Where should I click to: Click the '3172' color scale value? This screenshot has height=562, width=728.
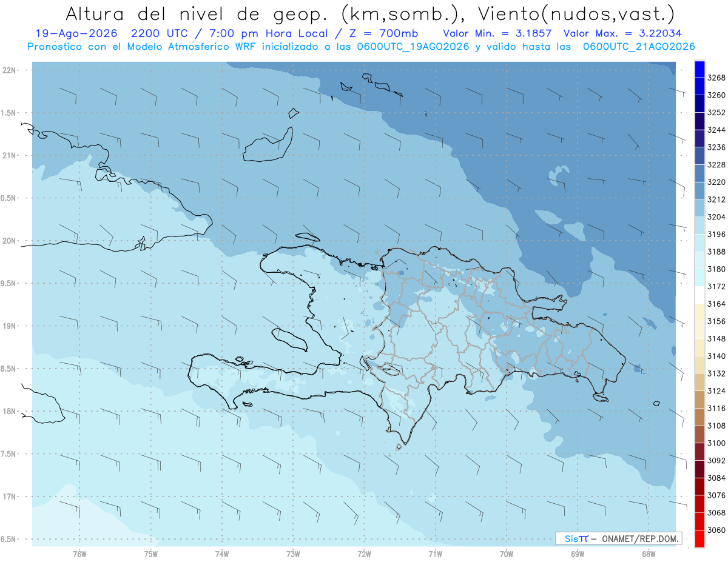716,286
